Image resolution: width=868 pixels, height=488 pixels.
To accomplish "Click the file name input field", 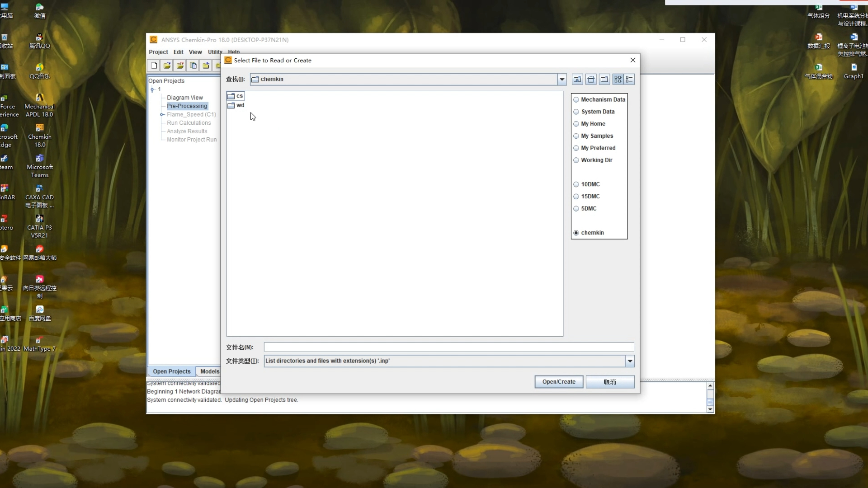I will [449, 347].
